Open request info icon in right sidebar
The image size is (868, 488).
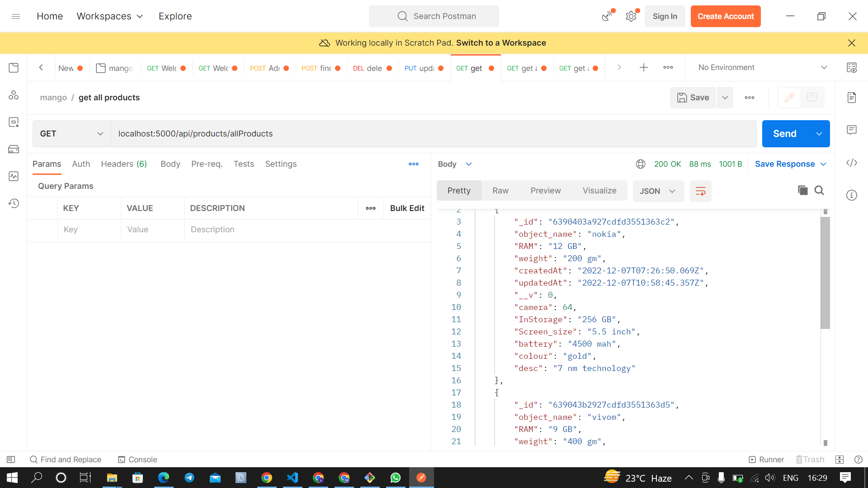(x=852, y=195)
